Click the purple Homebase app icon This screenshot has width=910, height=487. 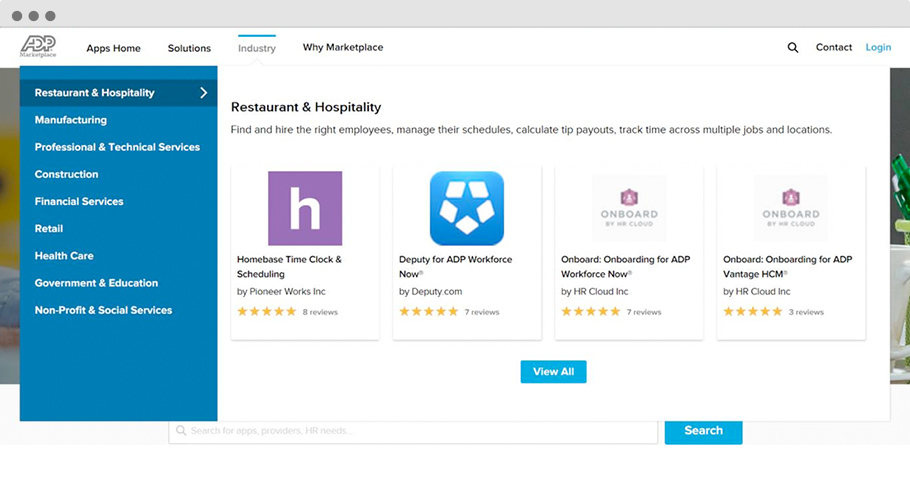[305, 208]
